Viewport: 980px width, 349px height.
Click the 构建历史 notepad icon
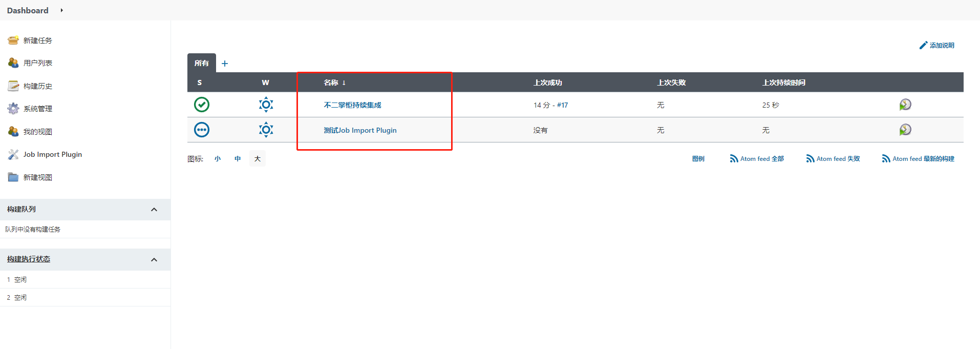(x=13, y=86)
